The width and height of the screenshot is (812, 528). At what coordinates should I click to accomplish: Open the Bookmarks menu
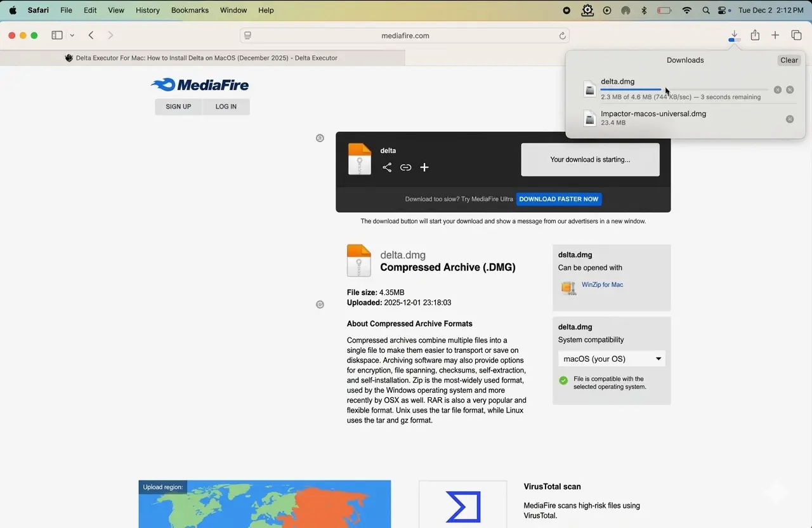coord(190,10)
